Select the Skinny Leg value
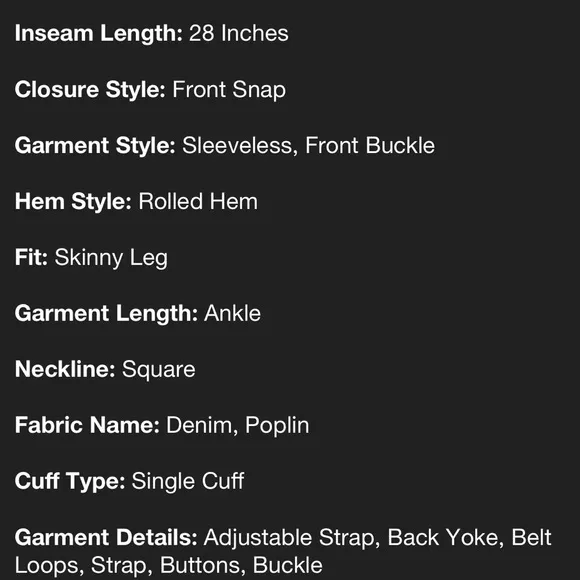 coord(111,258)
